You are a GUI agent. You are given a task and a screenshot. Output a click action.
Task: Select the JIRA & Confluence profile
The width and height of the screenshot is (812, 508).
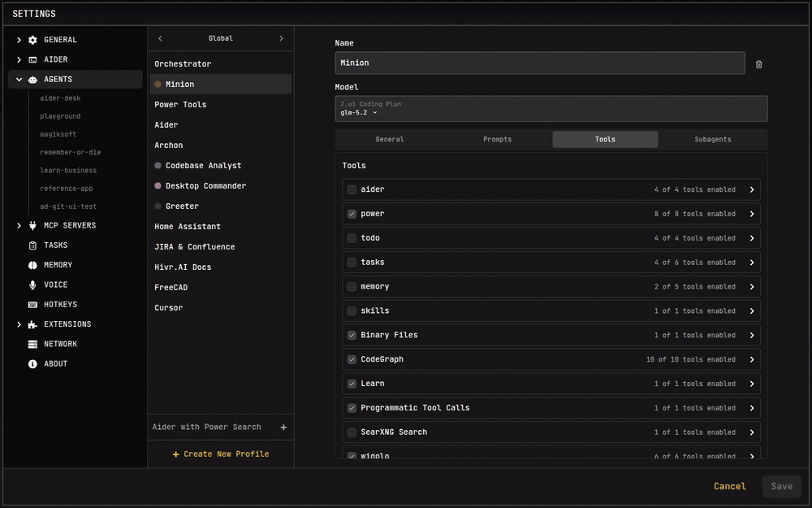221,247
